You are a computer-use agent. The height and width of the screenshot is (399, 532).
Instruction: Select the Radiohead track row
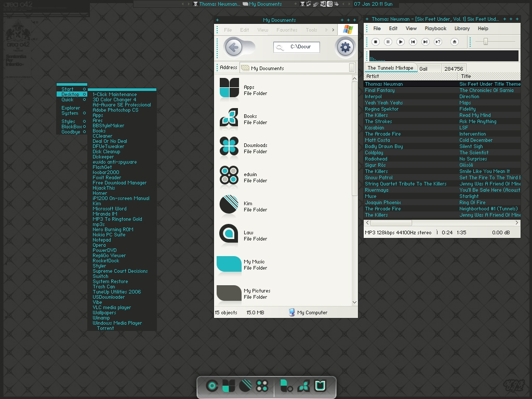[x=442, y=159]
